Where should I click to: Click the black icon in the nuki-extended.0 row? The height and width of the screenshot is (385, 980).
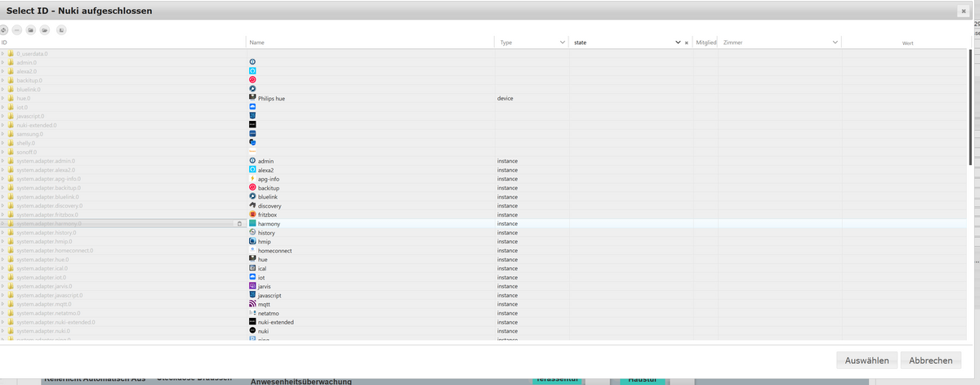[x=252, y=125]
